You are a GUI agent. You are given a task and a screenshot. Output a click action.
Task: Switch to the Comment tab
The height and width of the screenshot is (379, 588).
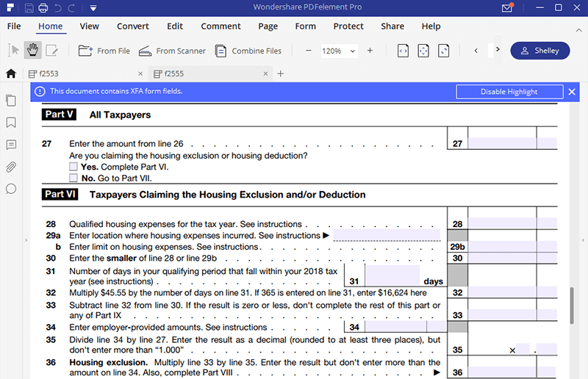(221, 26)
